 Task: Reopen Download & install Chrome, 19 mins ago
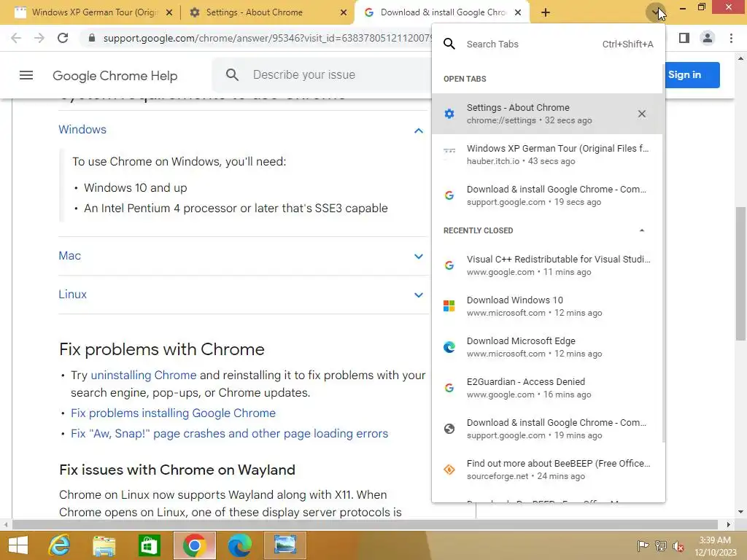click(x=547, y=429)
